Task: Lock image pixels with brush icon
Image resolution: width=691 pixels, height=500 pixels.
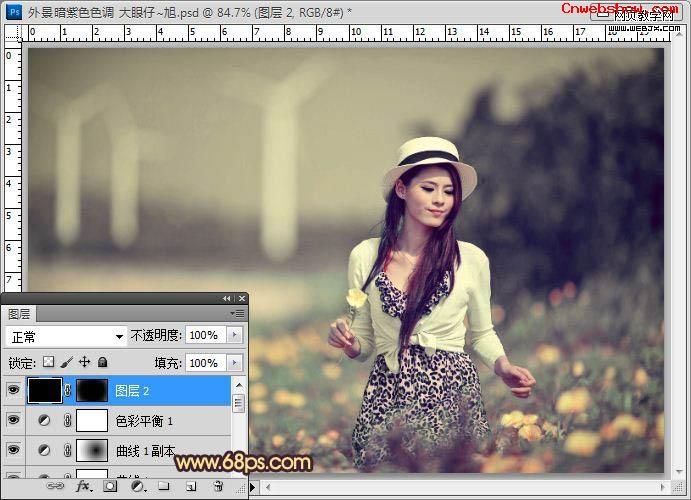Action: (66, 362)
